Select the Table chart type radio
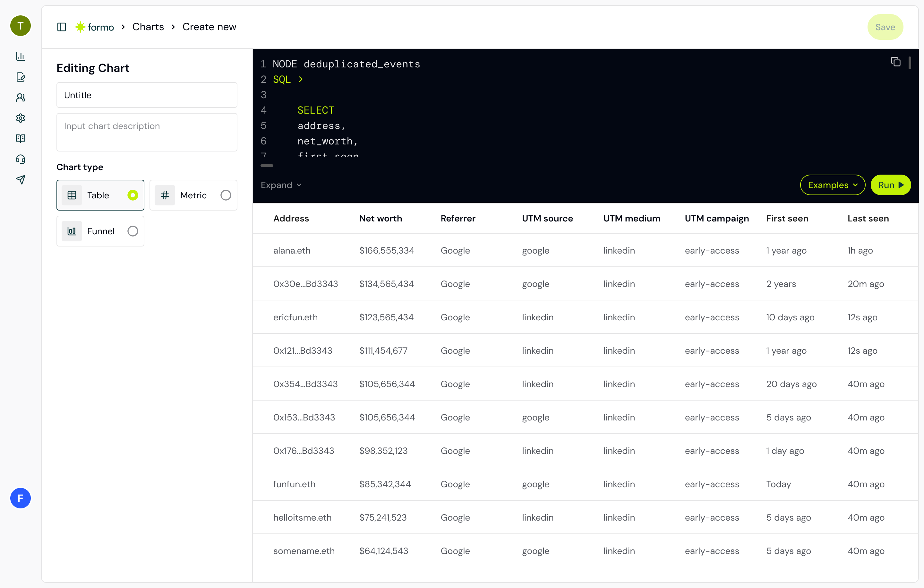924x588 pixels. 133,195
